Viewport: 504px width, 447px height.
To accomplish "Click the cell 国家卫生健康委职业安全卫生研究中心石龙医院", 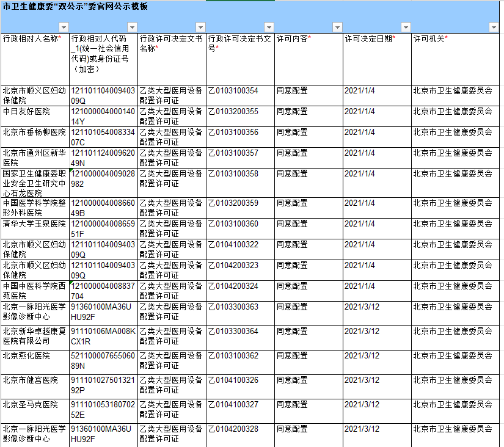I will point(35,183).
